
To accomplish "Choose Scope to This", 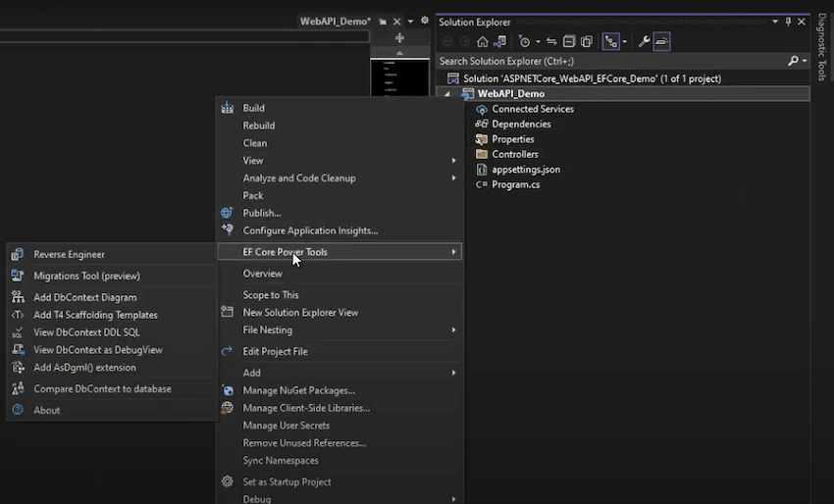I will click(339, 295).
